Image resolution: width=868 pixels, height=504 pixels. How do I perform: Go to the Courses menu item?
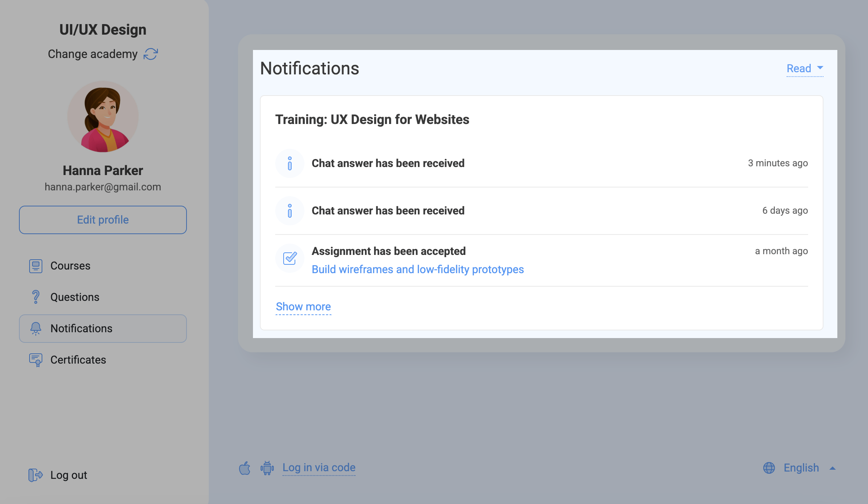coord(70,266)
